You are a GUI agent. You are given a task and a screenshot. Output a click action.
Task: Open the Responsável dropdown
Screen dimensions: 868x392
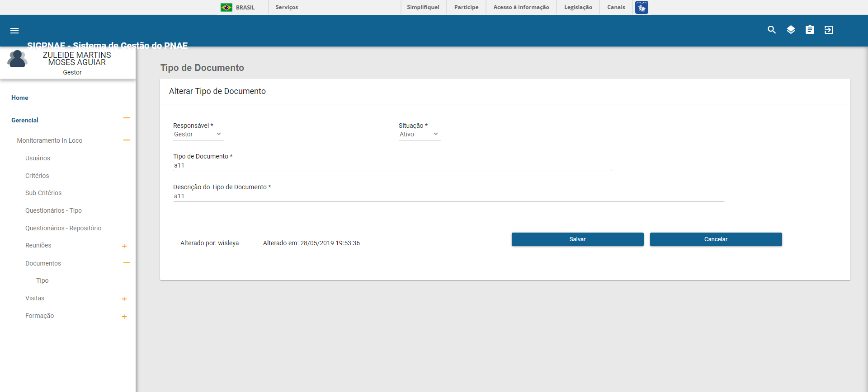pyautogui.click(x=198, y=134)
